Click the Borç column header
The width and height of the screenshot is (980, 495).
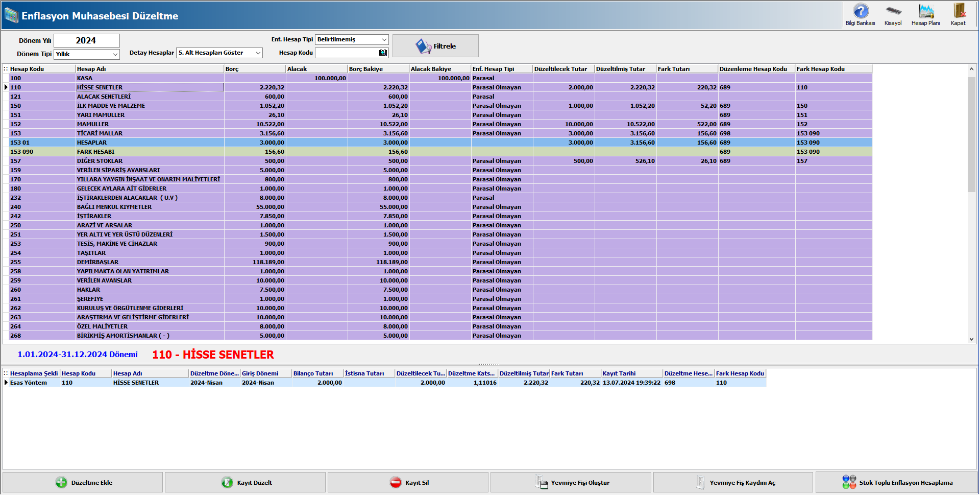pyautogui.click(x=255, y=69)
